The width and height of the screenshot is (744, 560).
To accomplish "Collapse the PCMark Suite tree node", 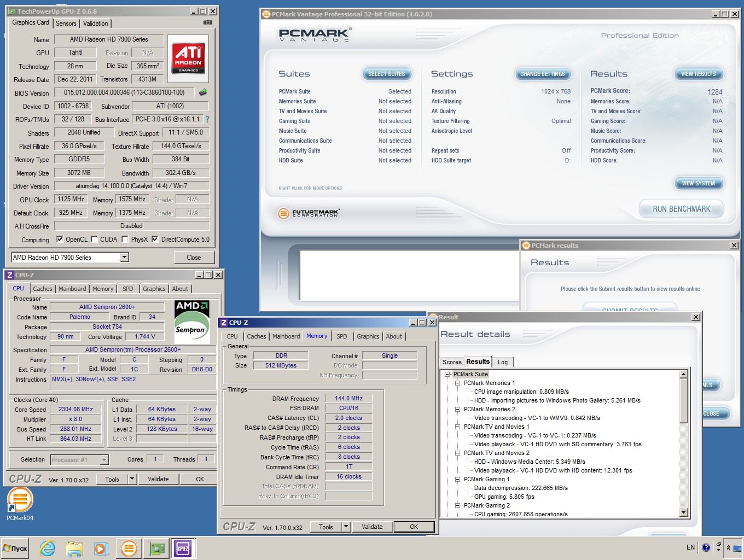I will coord(447,375).
